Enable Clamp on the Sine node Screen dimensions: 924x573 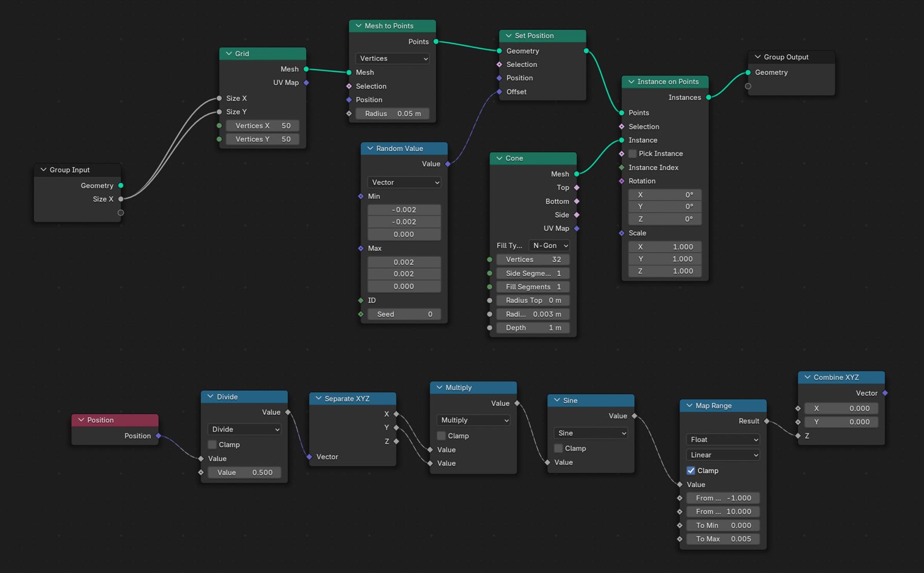click(x=558, y=448)
